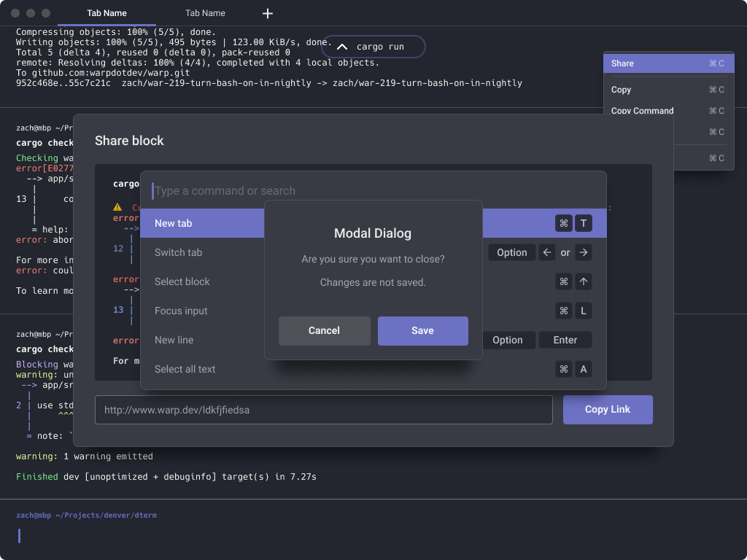Select New tab in the command palette
The height and width of the screenshot is (560, 747).
[x=173, y=223]
